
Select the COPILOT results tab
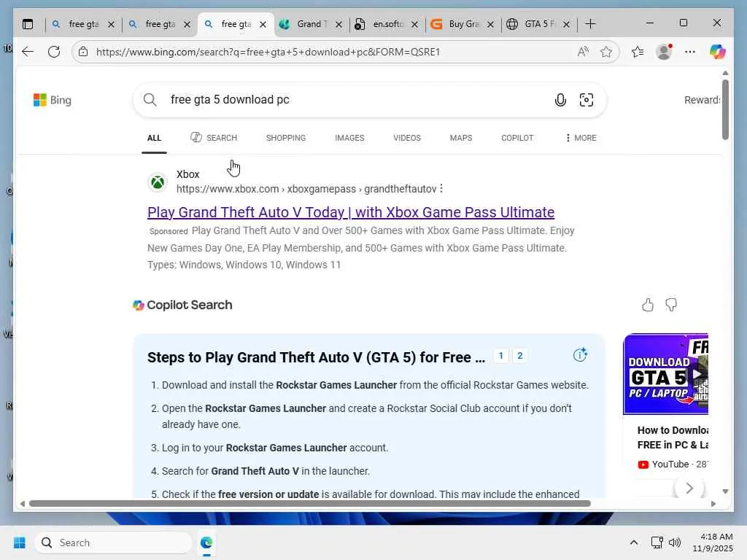(x=517, y=138)
